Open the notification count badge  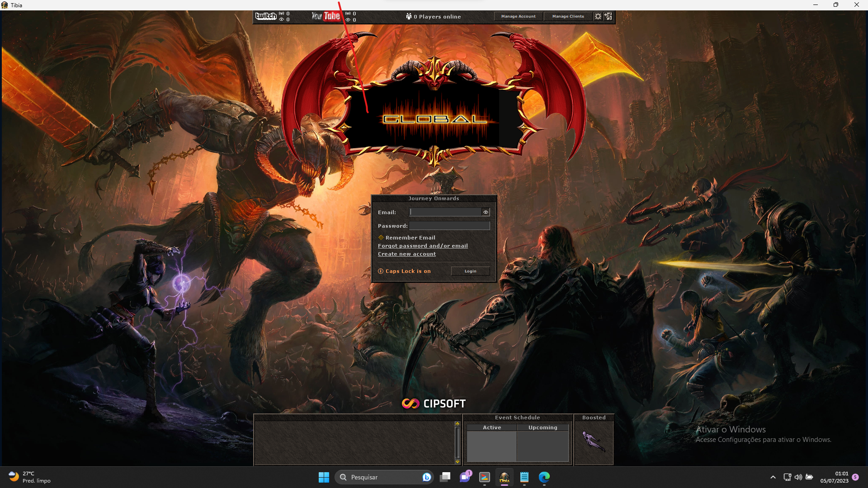click(855, 477)
